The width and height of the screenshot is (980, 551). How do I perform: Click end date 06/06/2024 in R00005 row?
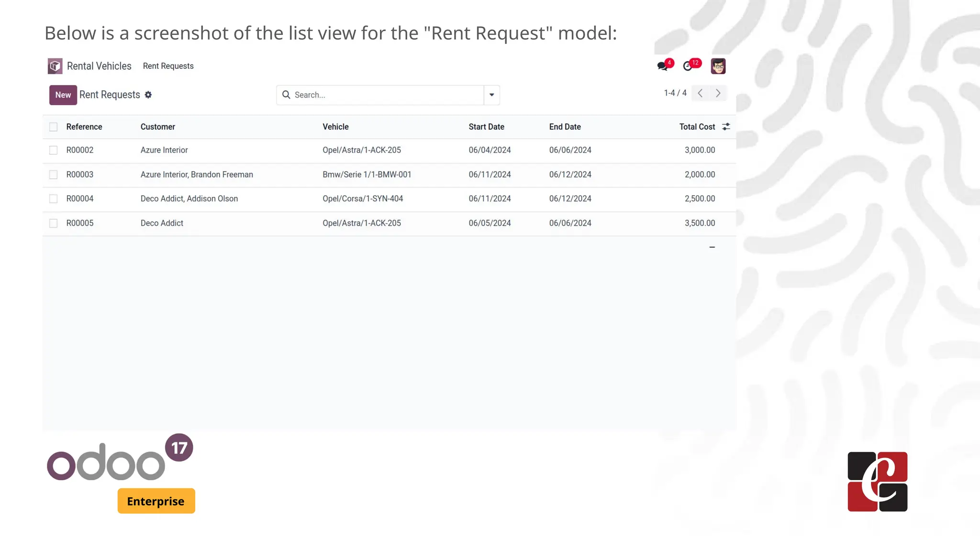coord(570,223)
